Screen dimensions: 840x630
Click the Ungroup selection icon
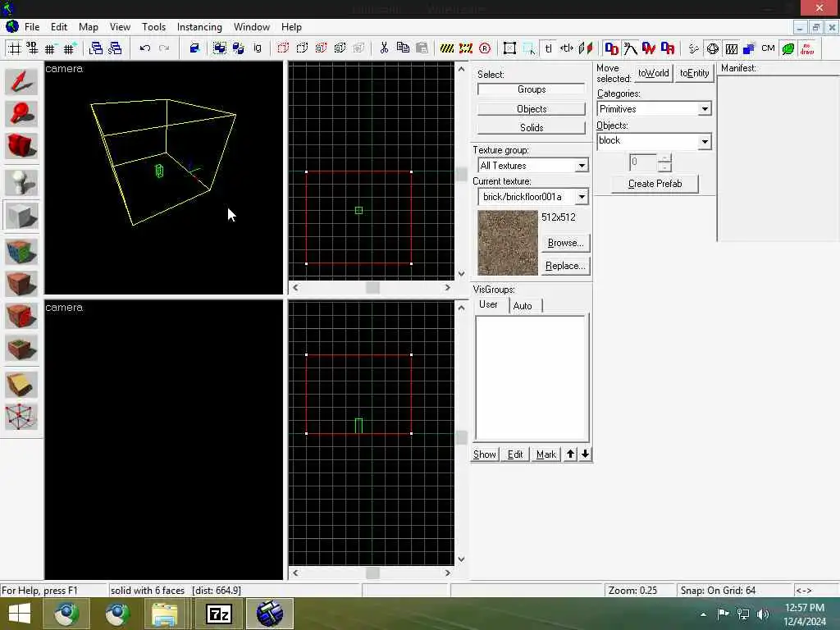click(239, 48)
